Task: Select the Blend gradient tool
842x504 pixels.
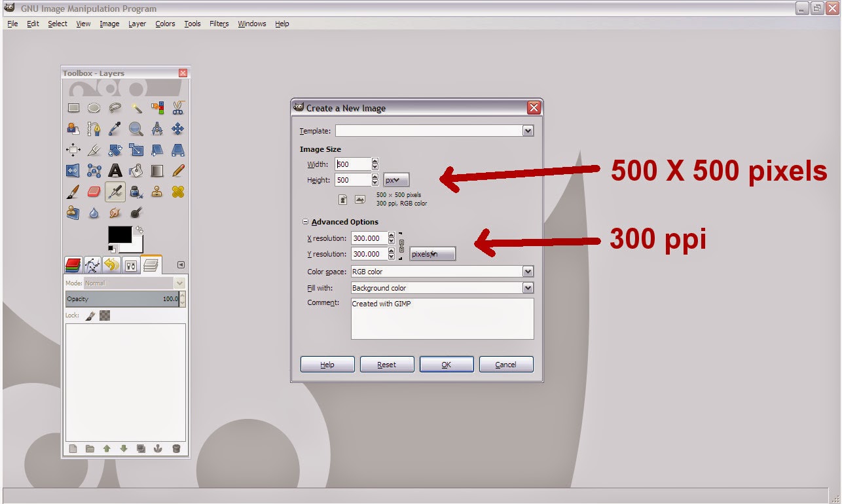Action: [x=157, y=171]
